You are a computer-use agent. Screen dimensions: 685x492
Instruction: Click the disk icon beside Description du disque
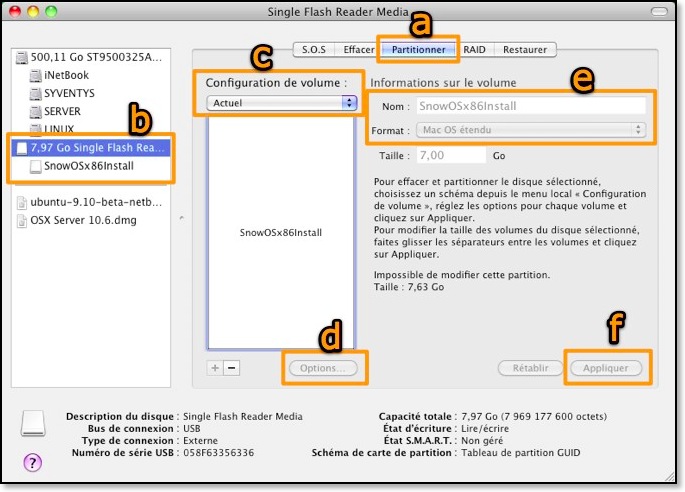point(33,423)
